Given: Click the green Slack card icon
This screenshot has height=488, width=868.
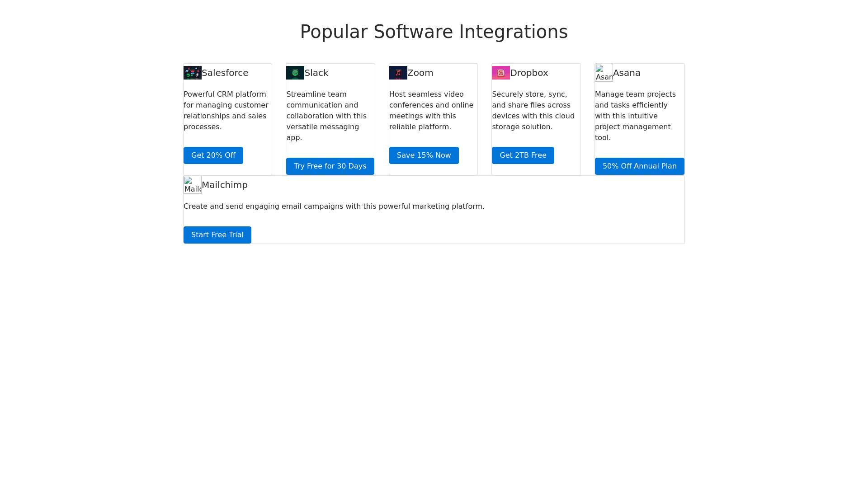Looking at the screenshot, I should [295, 73].
